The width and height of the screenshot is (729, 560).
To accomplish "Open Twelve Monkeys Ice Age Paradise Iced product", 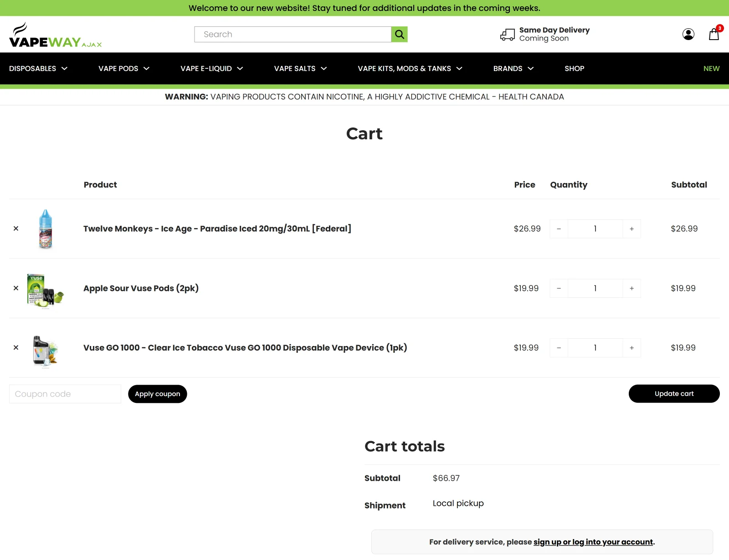I will click(x=217, y=229).
